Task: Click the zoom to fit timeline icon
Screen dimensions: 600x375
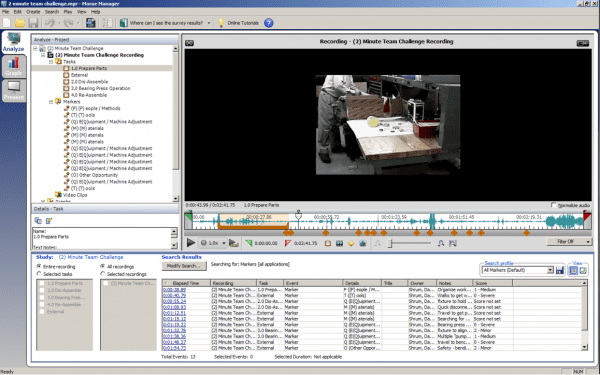Action: click(453, 243)
